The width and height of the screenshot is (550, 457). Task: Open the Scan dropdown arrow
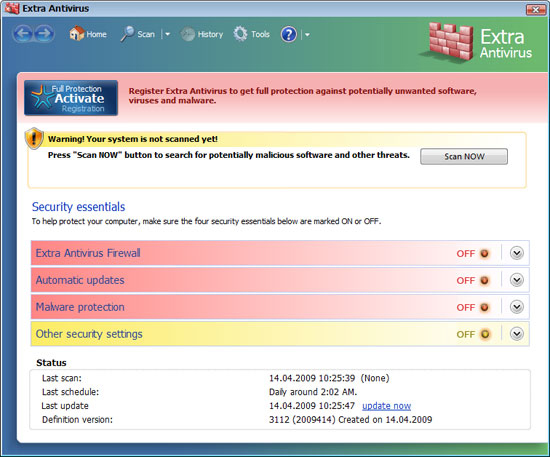click(167, 34)
